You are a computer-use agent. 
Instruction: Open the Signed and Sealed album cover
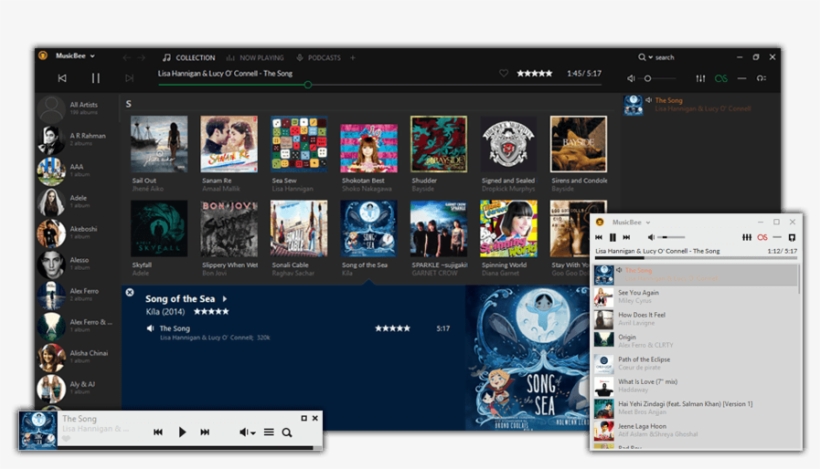[508, 144]
